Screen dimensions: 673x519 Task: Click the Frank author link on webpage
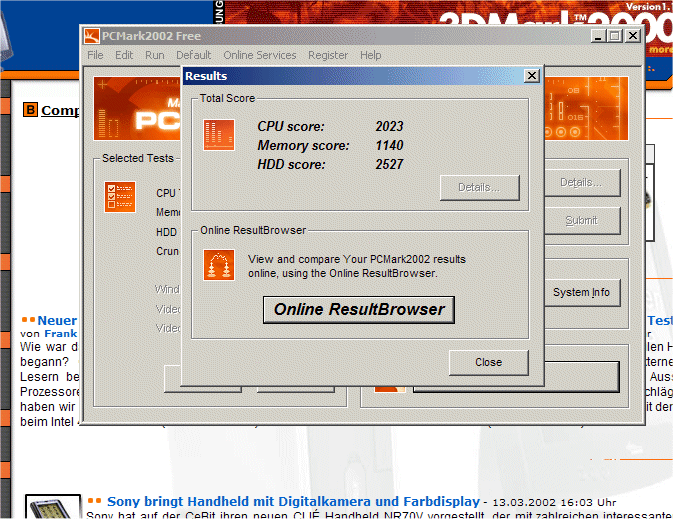[61, 333]
